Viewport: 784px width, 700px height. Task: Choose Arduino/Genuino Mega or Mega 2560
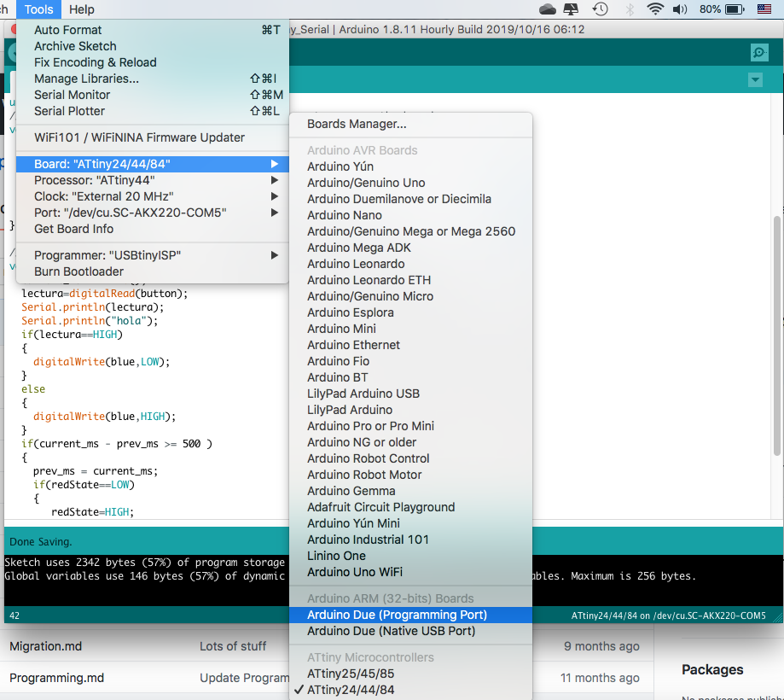[x=410, y=231]
